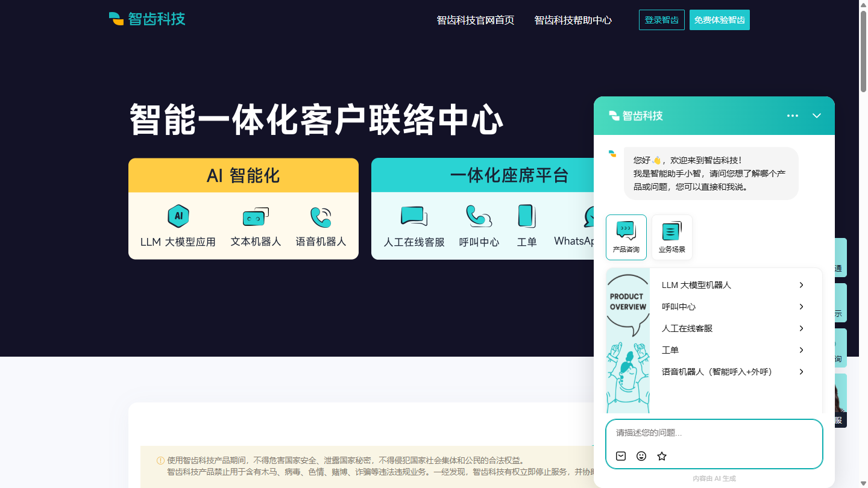Select the 语音机器人 phone icon
Viewport: 868px width, 488px height.
tap(321, 217)
